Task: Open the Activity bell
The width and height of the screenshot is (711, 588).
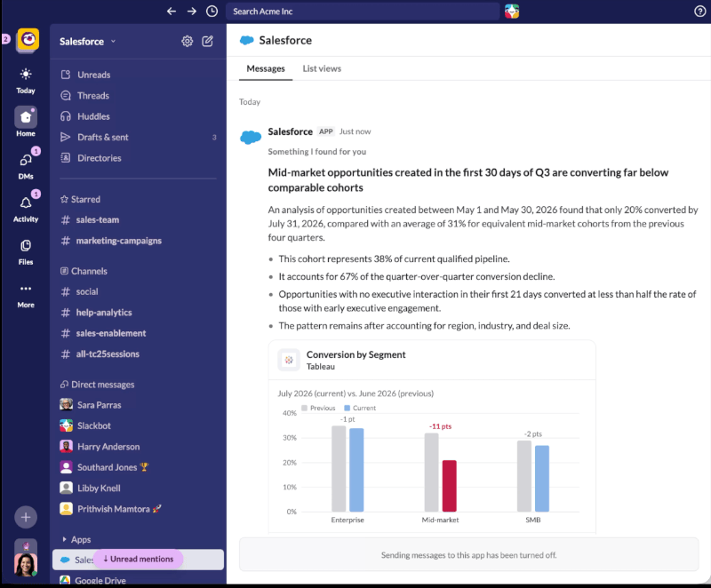Action: 26,208
